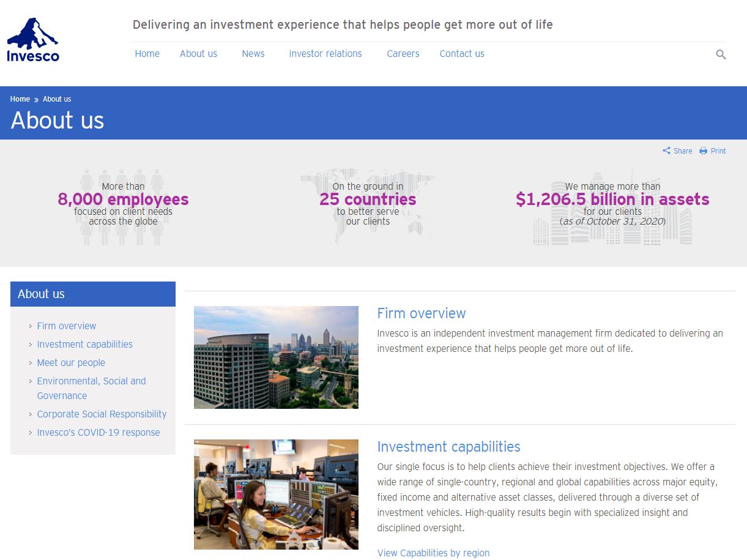Image resolution: width=747 pixels, height=560 pixels.
Task: Open Corporate Social Responsibility sidebar link
Action: (102, 414)
